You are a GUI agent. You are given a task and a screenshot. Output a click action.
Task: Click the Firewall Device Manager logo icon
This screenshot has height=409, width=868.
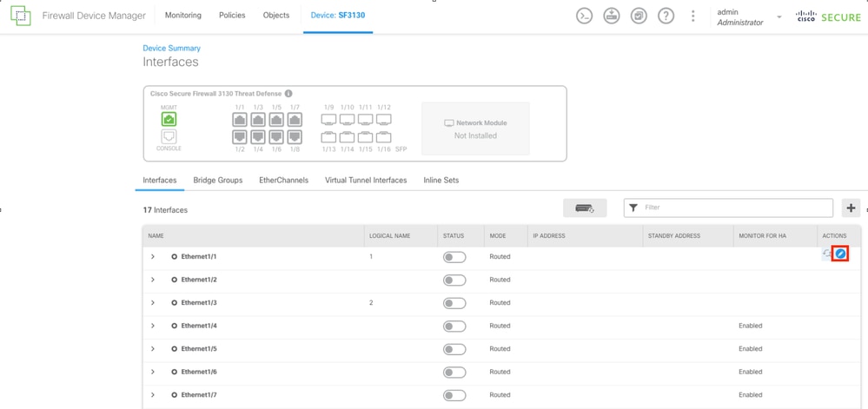point(21,16)
